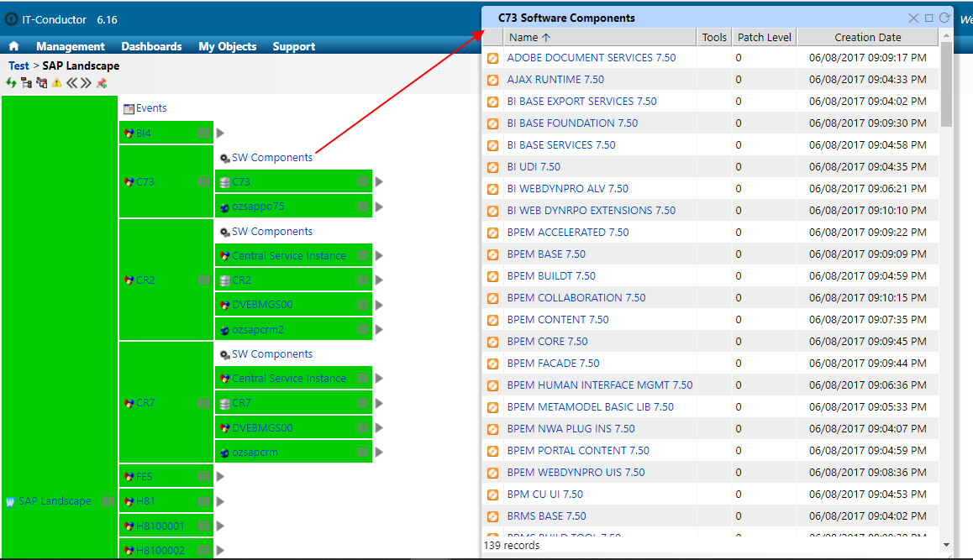Open the My Objects menu
This screenshot has height=560, width=973.
click(x=227, y=47)
